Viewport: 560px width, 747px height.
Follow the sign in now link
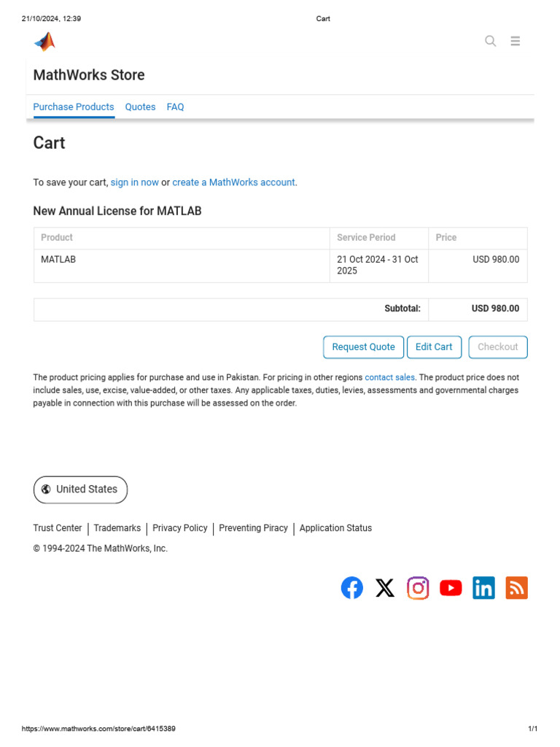click(x=134, y=182)
